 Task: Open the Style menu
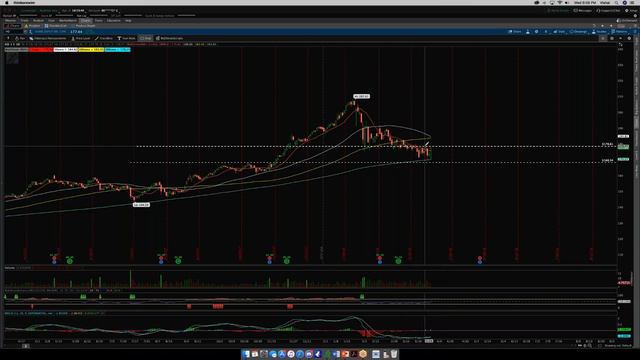[559, 31]
